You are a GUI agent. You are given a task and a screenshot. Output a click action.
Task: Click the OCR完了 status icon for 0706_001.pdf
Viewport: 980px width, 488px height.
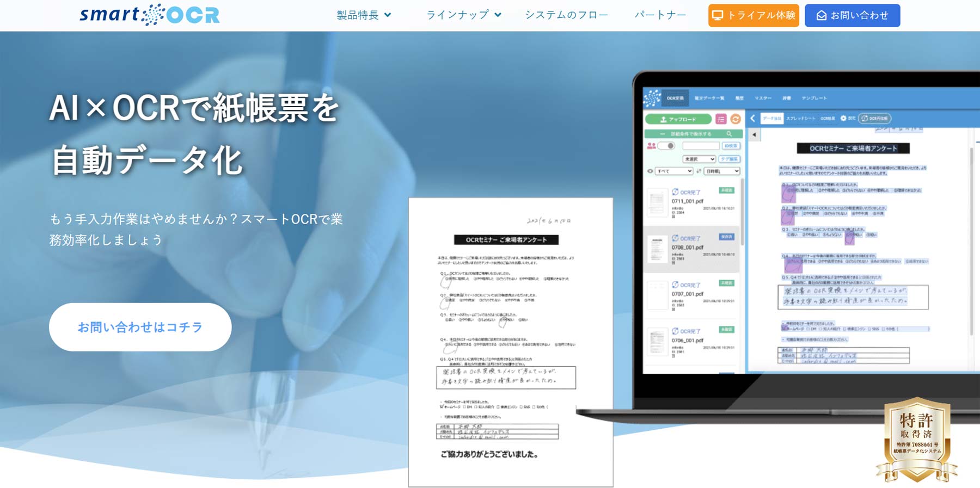click(675, 331)
